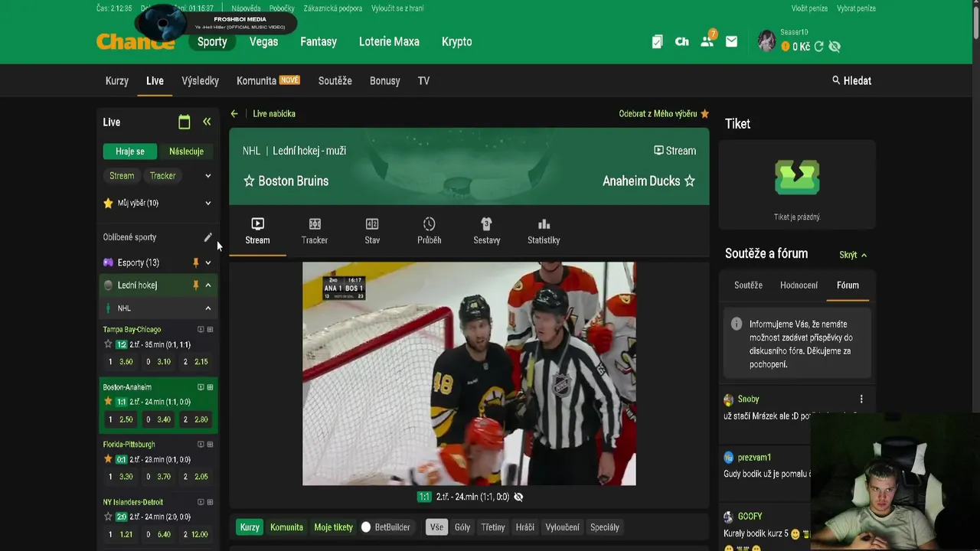Image resolution: width=980 pixels, height=551 pixels.
Task: Select the Stream tab under match header
Action: (257, 231)
